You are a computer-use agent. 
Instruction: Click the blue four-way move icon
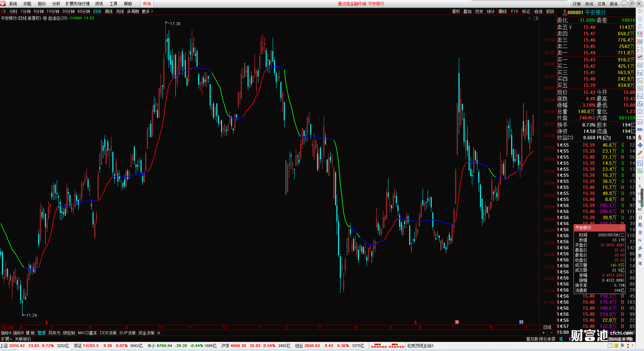(x=640, y=145)
